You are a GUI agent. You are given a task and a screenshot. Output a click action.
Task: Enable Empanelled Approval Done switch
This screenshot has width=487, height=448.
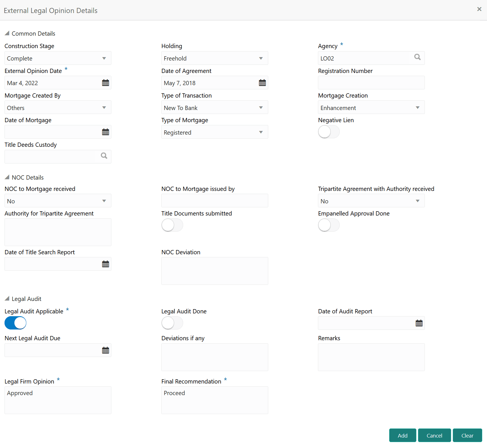(x=329, y=225)
